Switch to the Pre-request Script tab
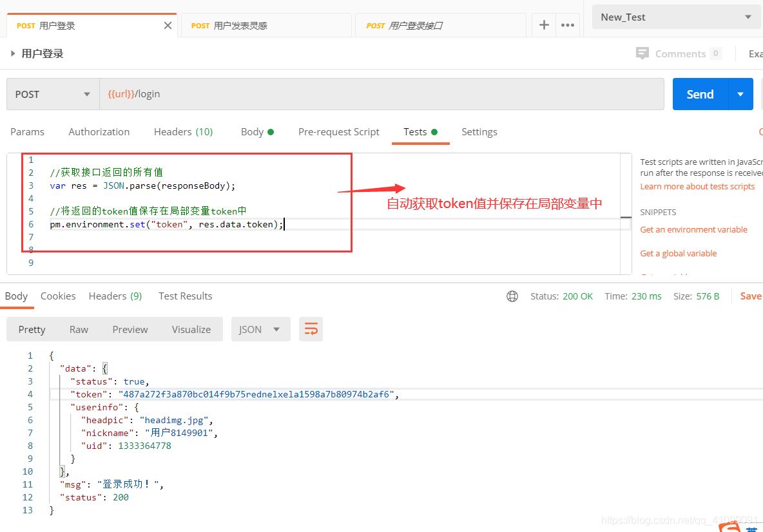Image resolution: width=763 pixels, height=532 pixels. point(339,132)
